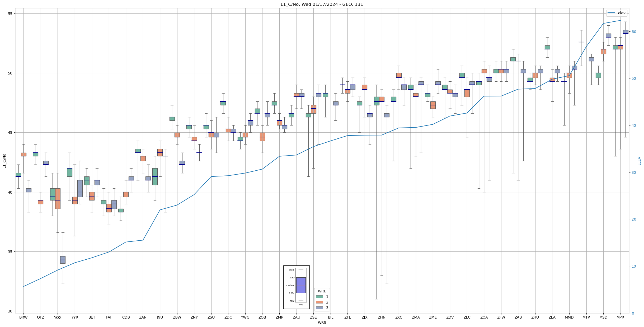Image resolution: width=644 pixels, height=327 pixels.
Task: Click the BET station label
Action: pos(92,317)
